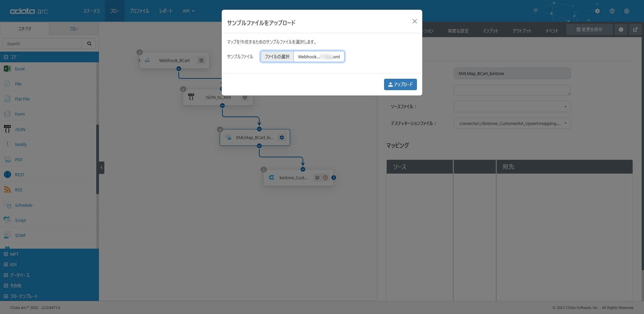Open settings gear on XMLMap_BCart node
This screenshot has height=314, width=644.
point(282,137)
